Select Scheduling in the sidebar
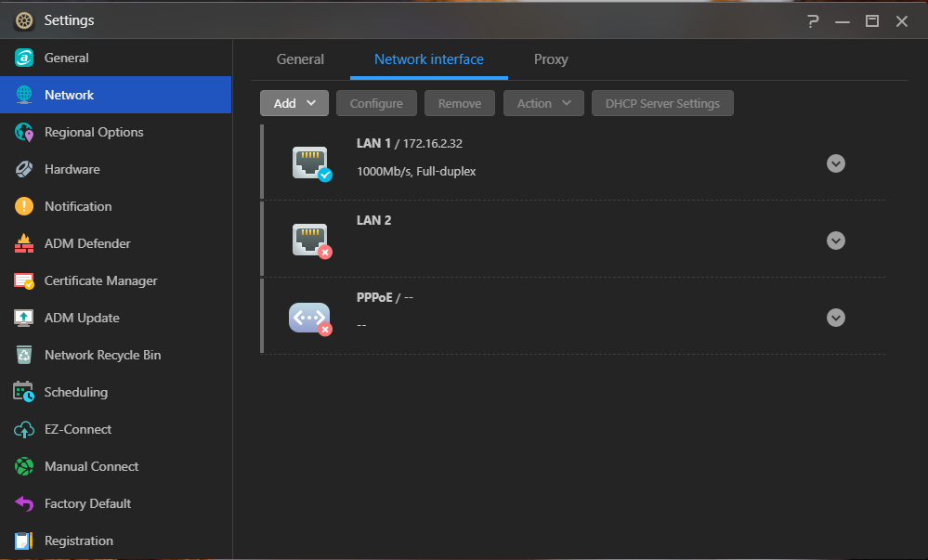 (76, 392)
